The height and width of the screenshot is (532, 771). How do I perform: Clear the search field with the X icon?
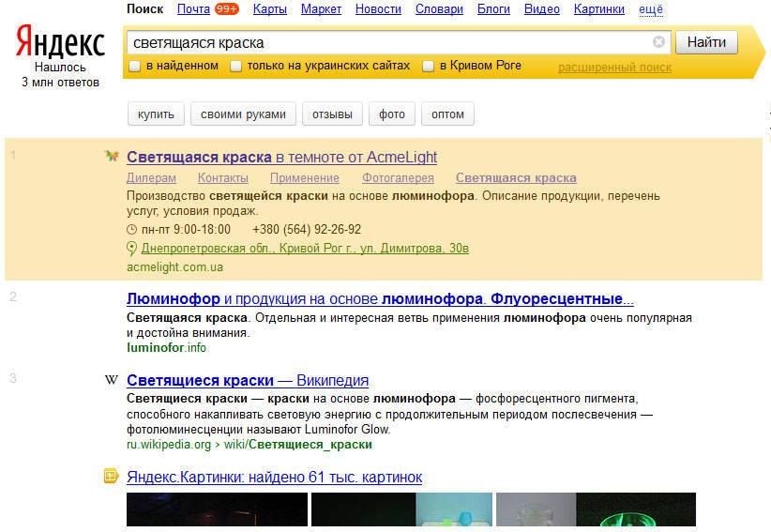click(658, 42)
